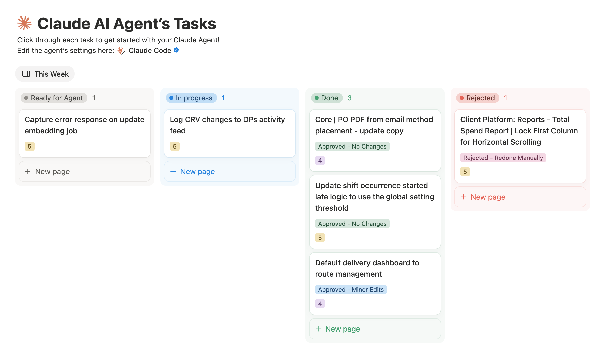
Task: Click the 4 badge on Default delivery dashboard card
Action: (320, 304)
